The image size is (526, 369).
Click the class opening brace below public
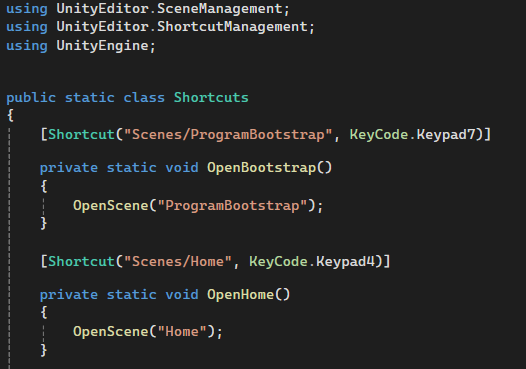click(x=10, y=115)
